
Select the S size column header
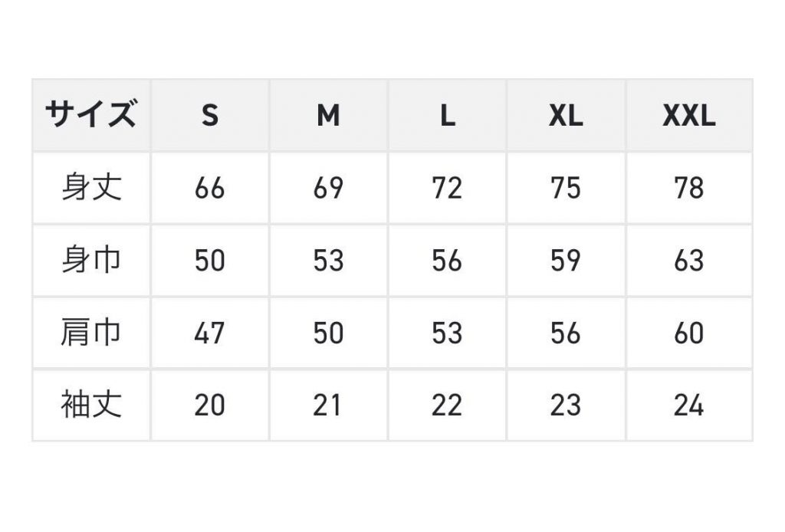tap(210, 115)
